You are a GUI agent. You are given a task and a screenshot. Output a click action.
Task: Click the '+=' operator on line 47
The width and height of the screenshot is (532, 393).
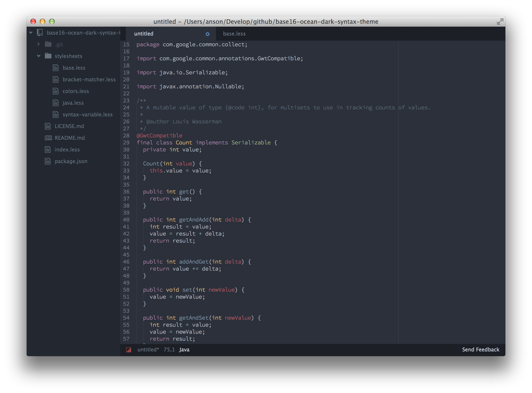pos(195,269)
